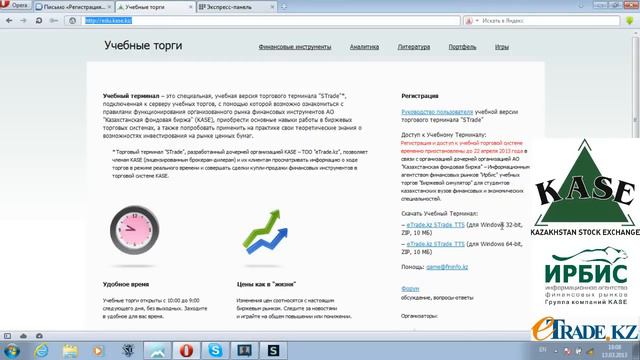Click the green shield extension icon
This screenshot has width=640, height=360.
tap(630, 20)
